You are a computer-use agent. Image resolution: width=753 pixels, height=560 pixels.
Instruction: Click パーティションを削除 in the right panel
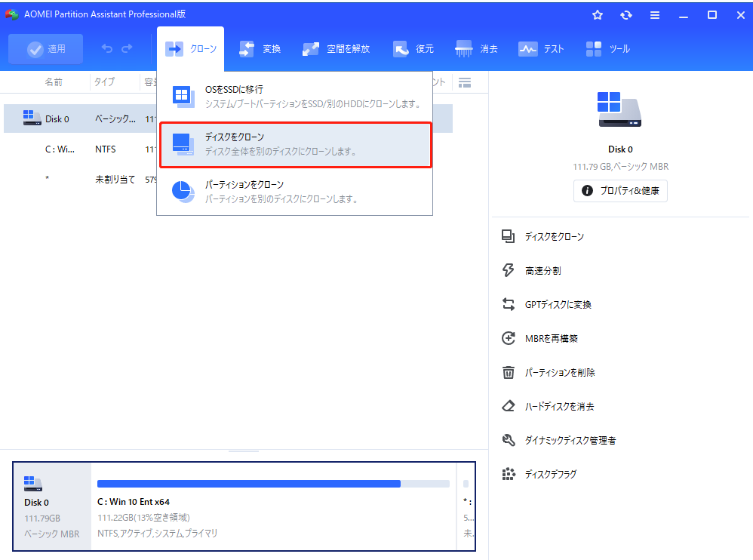(x=560, y=373)
